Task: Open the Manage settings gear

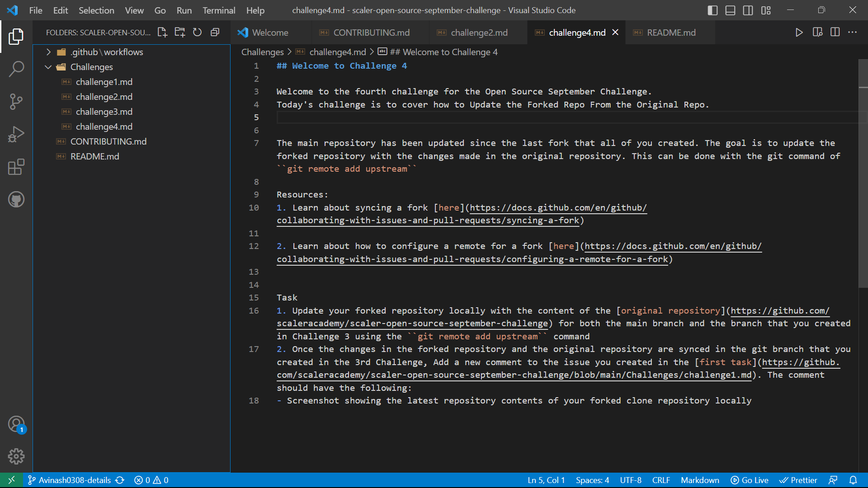Action: 16,456
